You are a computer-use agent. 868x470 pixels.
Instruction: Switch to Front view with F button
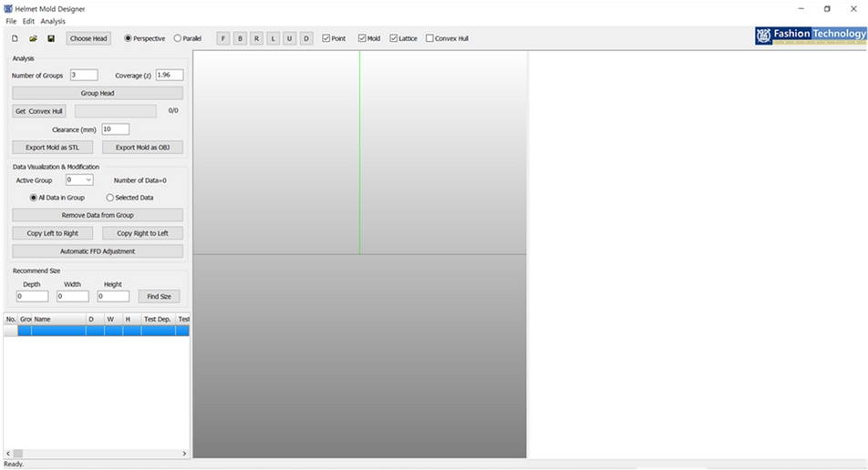tap(223, 38)
